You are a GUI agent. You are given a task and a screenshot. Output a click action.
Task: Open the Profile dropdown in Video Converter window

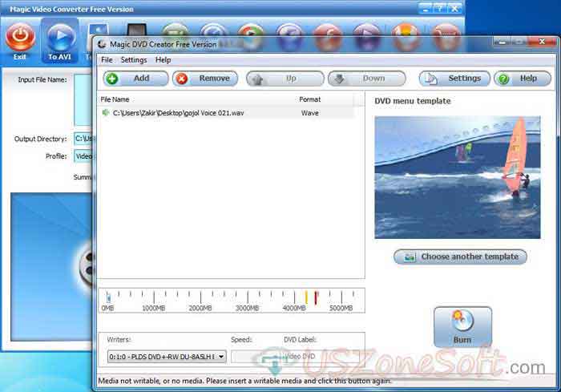pyautogui.click(x=83, y=156)
